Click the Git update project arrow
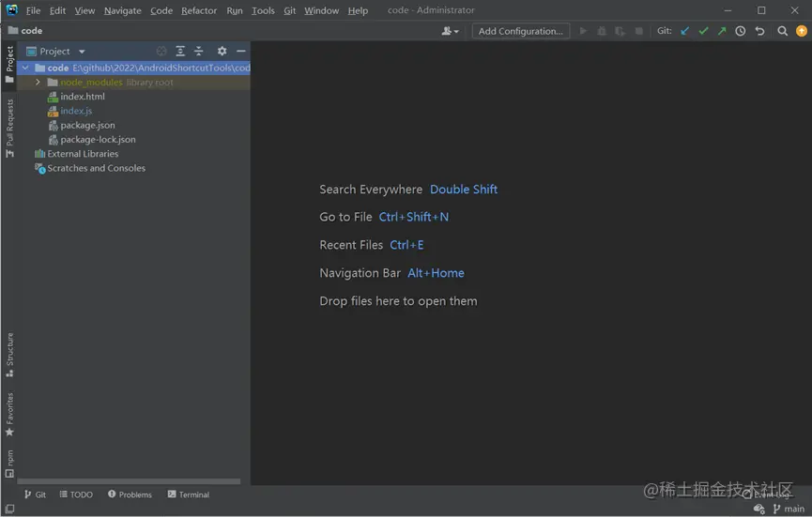The height and width of the screenshot is (517, 812). pyautogui.click(x=684, y=31)
